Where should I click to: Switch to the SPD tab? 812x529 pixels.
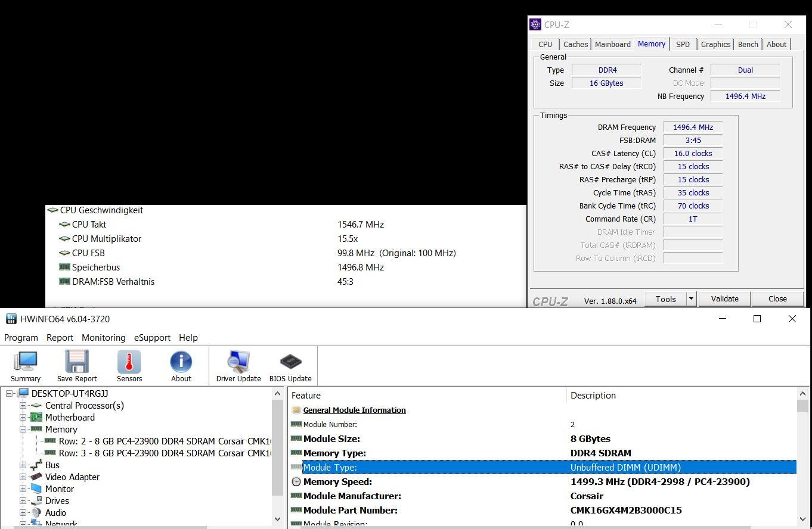point(683,44)
